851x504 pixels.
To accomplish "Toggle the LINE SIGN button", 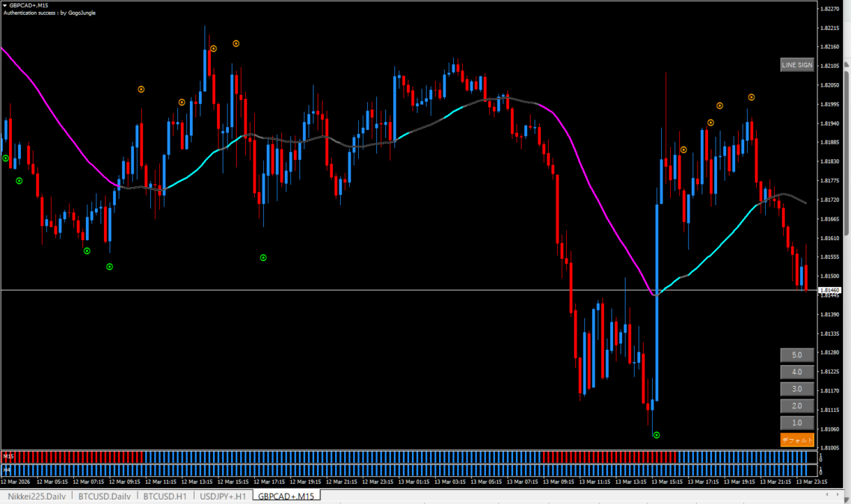I will tap(796, 65).
